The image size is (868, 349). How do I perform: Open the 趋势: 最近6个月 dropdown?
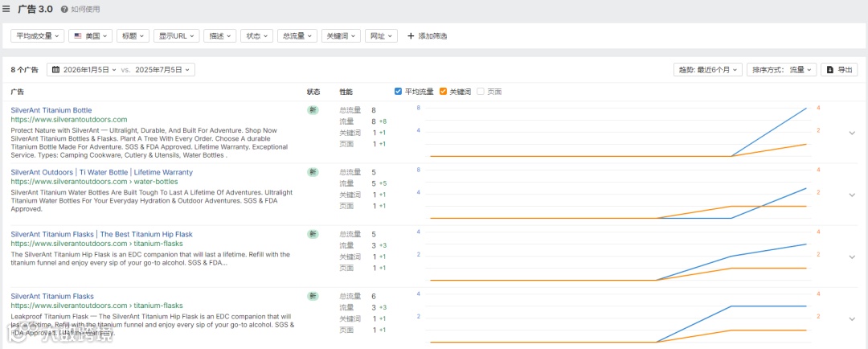pos(707,70)
